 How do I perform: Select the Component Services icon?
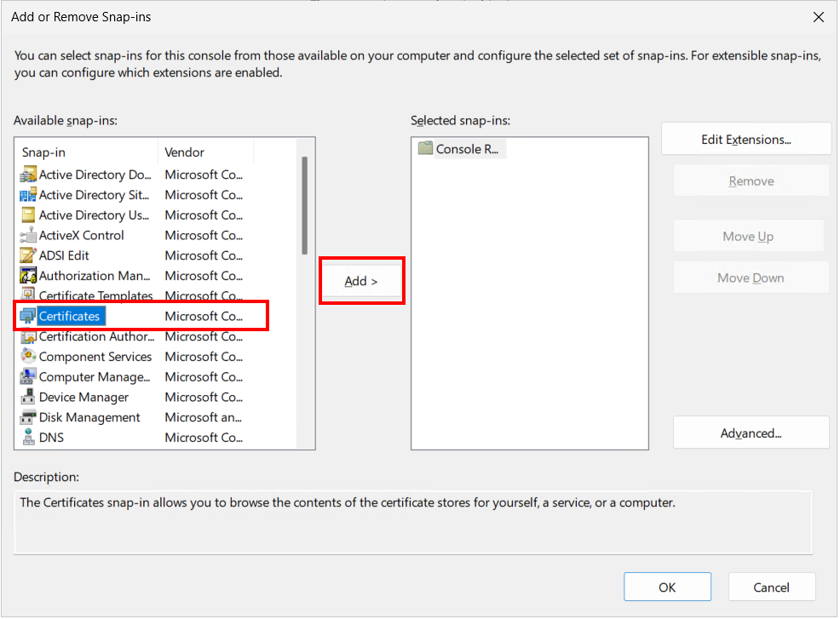tap(28, 357)
